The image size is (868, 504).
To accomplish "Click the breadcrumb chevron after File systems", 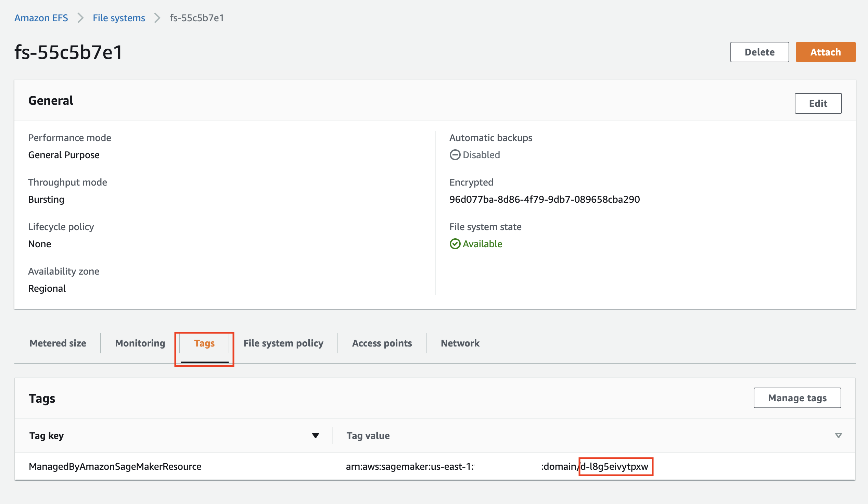I will (157, 18).
